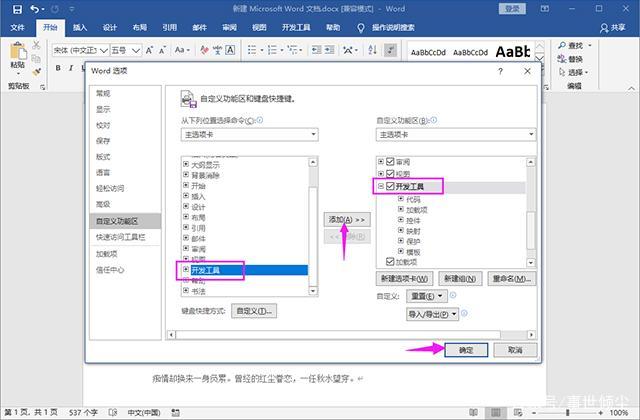Click the lightbulb 操作说明搜索 icon
Image resolution: width=640 pixels, height=420 pixels.
pyautogui.click(x=360, y=28)
